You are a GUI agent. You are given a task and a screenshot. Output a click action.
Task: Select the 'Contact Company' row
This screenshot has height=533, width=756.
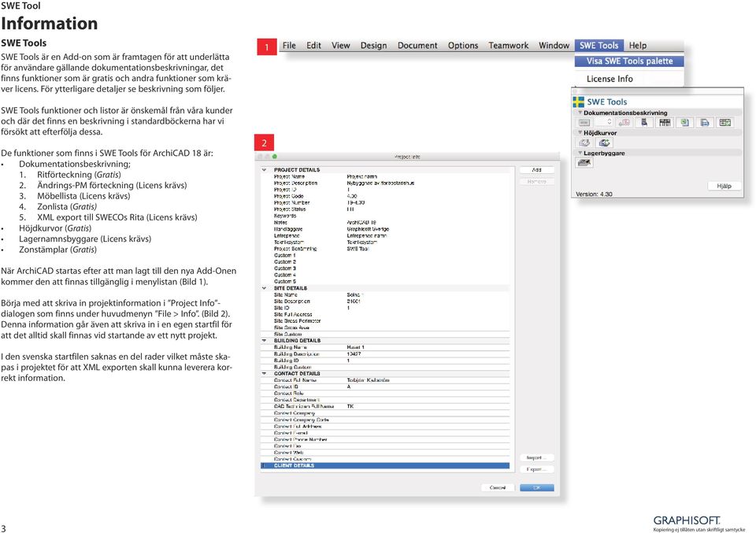385,413
